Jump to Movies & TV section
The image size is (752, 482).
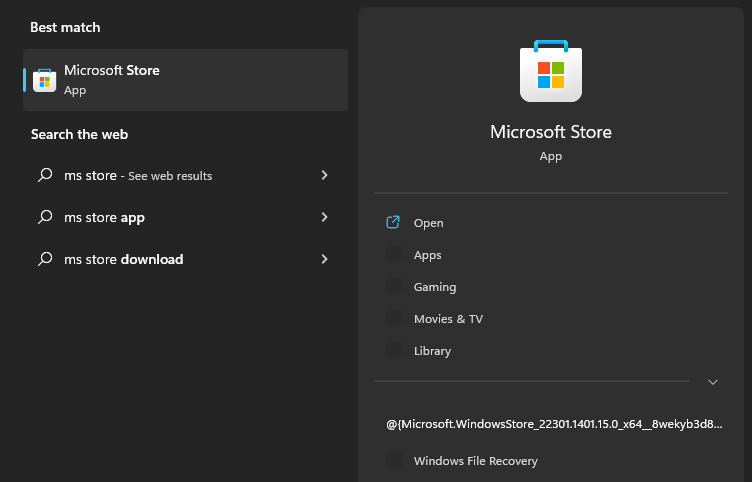tap(551, 319)
